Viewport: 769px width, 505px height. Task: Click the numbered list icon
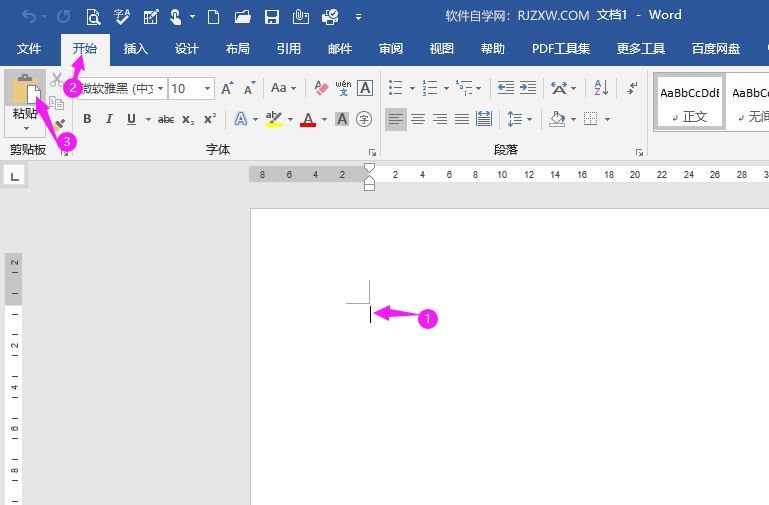click(430, 88)
